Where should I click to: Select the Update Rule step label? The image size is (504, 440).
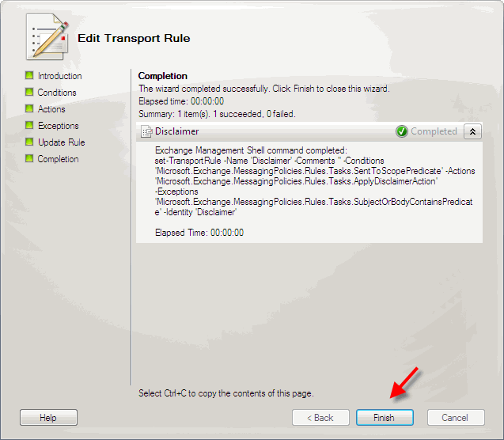pos(62,142)
